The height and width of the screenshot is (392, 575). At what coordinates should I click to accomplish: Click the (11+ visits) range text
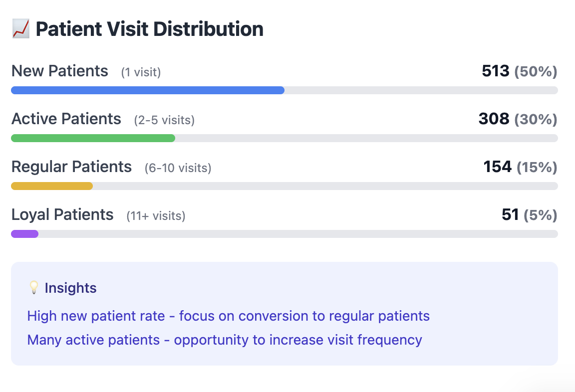coord(156,216)
